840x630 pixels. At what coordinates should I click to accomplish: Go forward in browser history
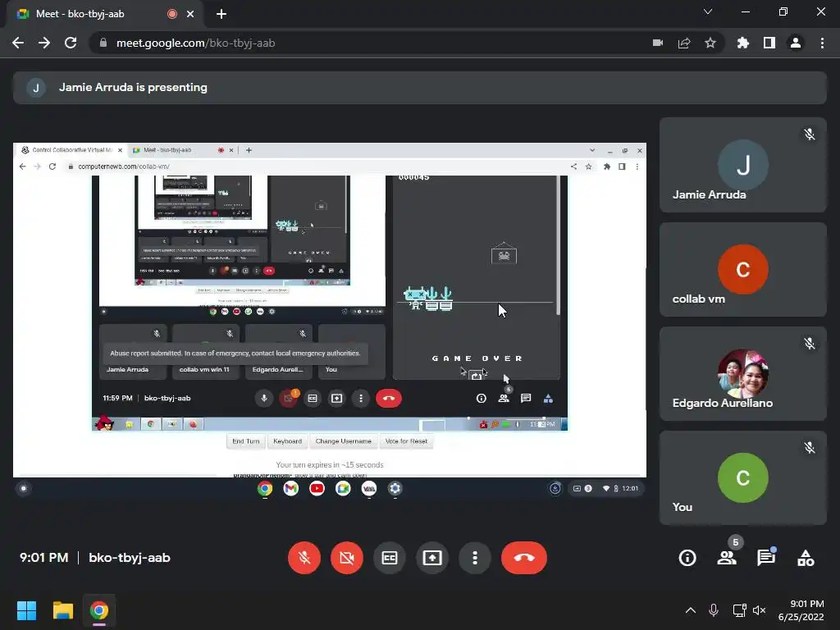coord(44,43)
